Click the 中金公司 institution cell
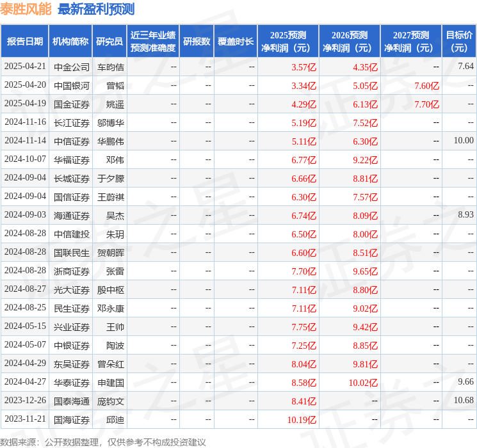 coord(71,67)
